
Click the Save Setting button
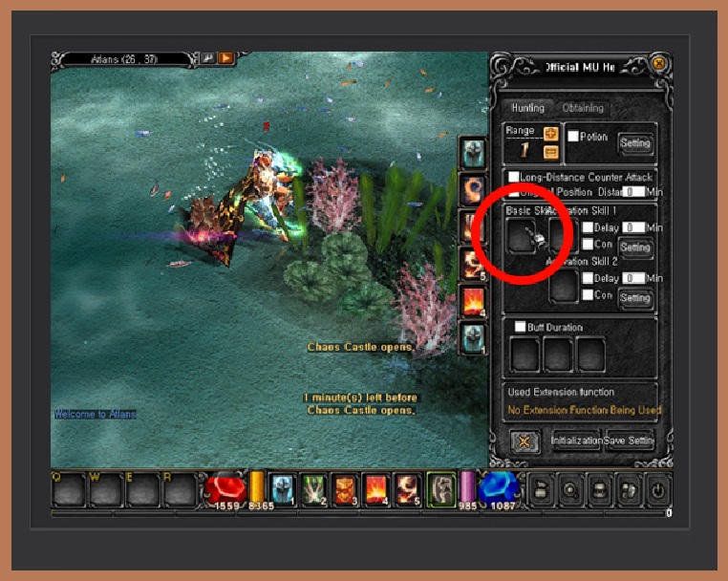tap(629, 441)
